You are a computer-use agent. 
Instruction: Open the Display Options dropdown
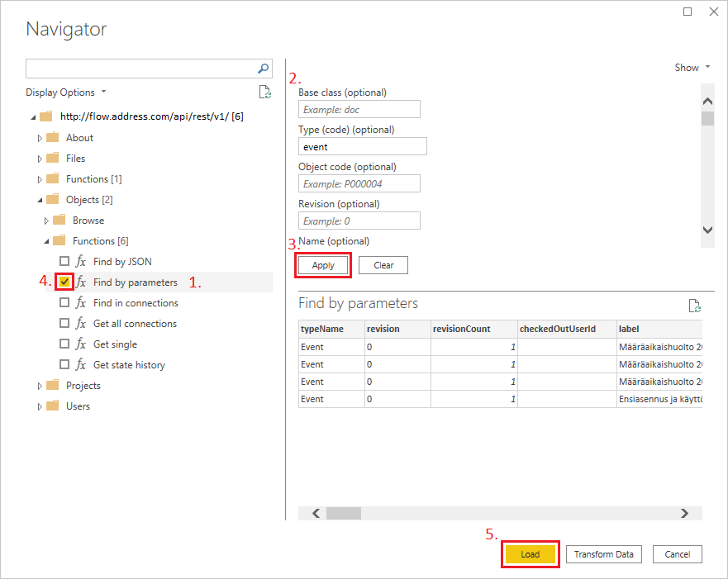click(x=65, y=93)
